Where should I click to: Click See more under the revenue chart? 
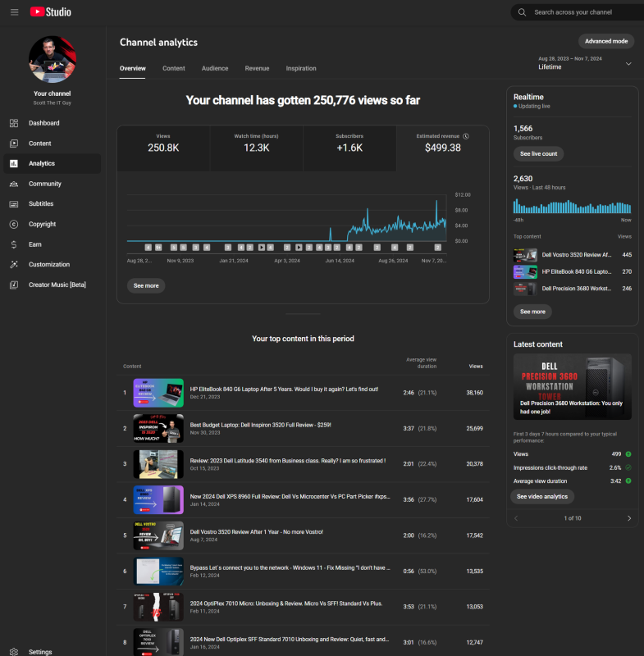point(146,285)
